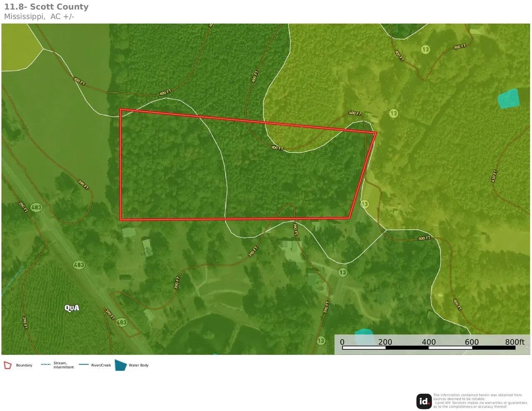Screen dimensions: 532x411
Task: Click the route 13 marker left of the scale bar
Action: (x=321, y=341)
